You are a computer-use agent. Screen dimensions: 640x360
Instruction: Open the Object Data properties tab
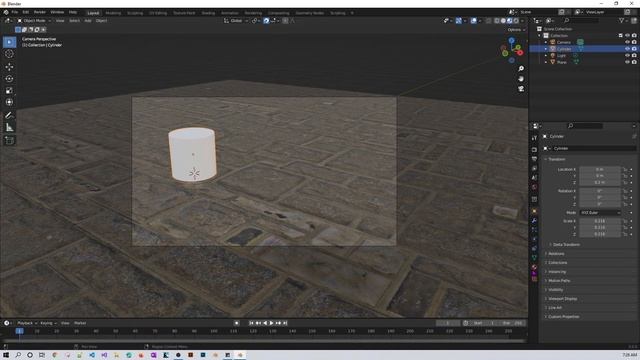tap(534, 258)
